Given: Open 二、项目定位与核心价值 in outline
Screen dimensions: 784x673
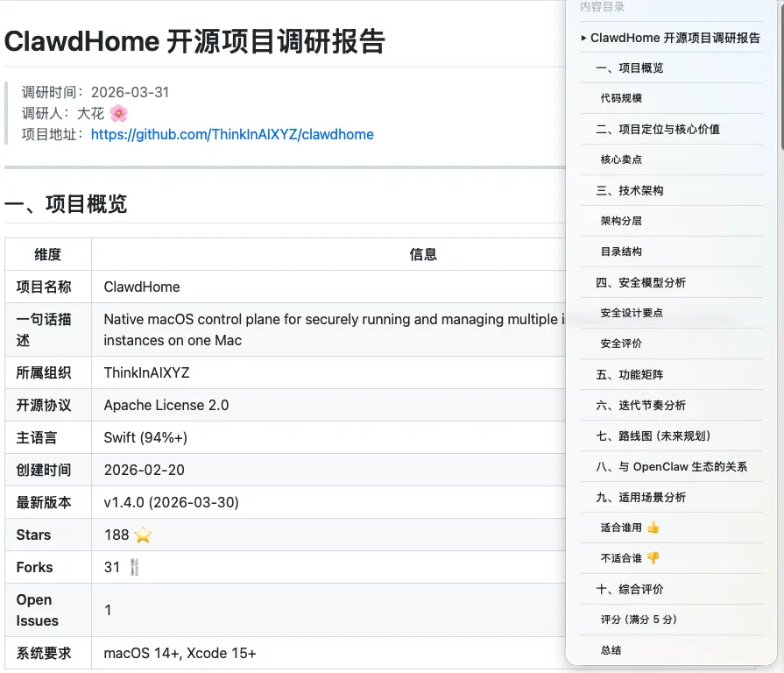Looking at the screenshot, I should (x=658, y=130).
